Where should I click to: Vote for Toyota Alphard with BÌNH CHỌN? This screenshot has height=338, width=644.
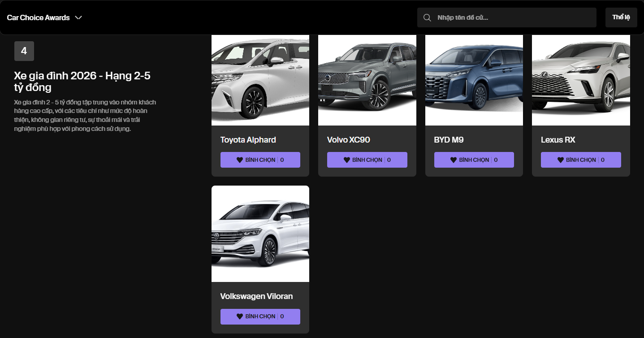260,160
